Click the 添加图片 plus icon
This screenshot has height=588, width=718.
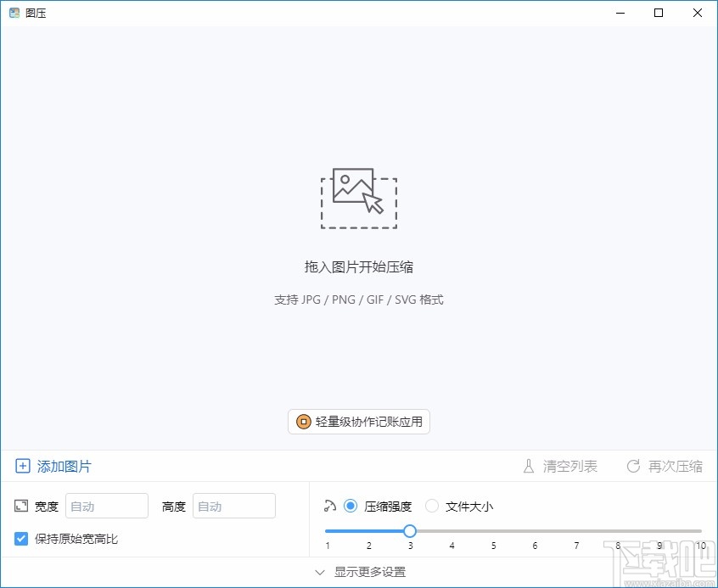[x=22, y=466]
